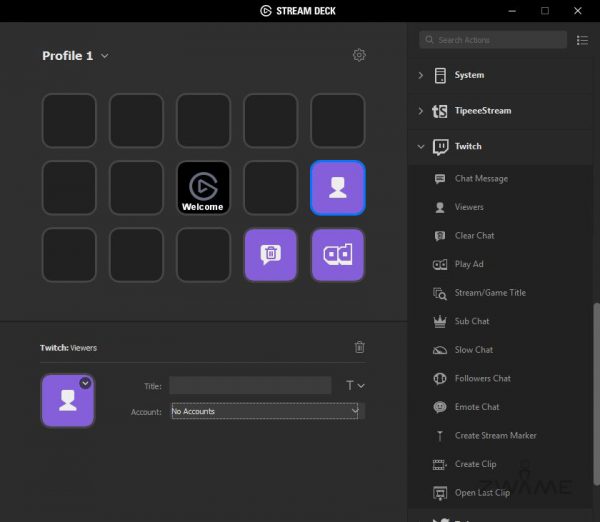Select Slow Chat action label

click(x=474, y=350)
